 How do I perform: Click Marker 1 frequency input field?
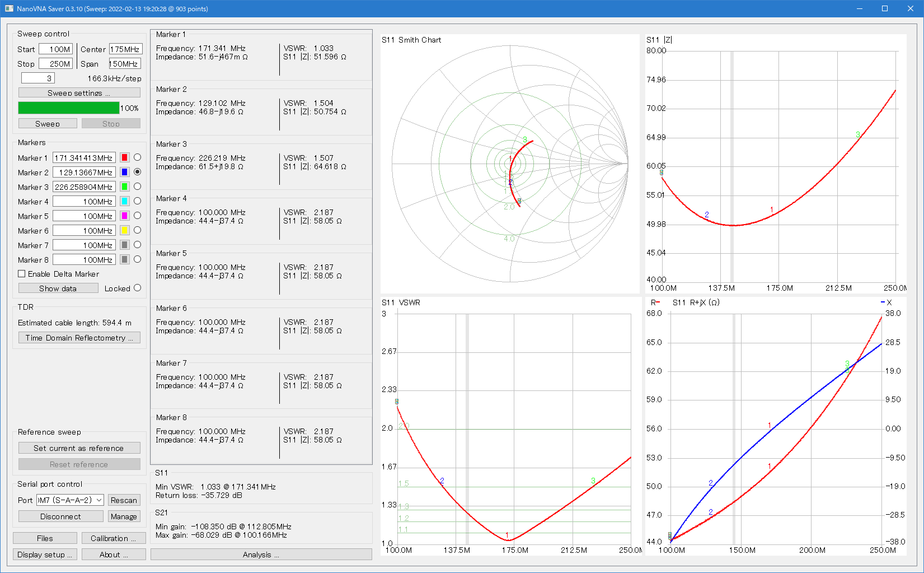click(x=84, y=158)
